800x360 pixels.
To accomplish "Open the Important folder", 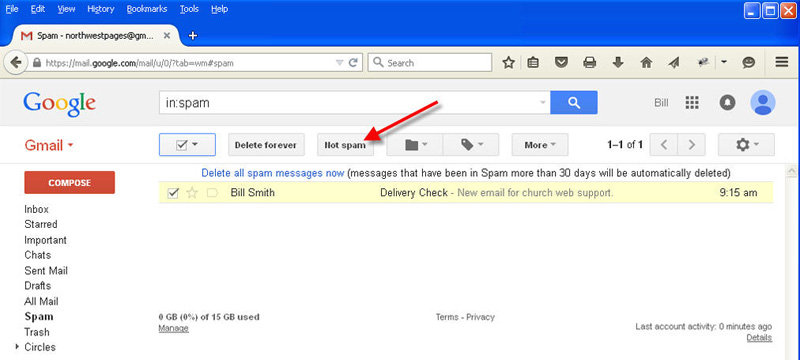I will pyautogui.click(x=45, y=240).
